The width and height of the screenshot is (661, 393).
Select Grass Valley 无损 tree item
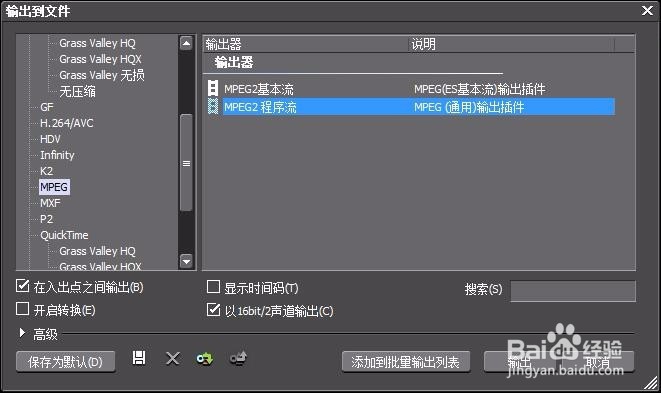(102, 75)
